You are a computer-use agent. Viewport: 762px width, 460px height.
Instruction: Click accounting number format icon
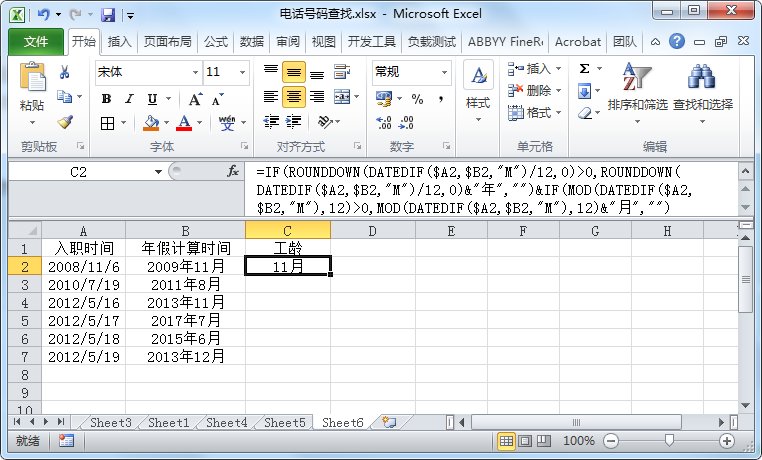(x=384, y=99)
